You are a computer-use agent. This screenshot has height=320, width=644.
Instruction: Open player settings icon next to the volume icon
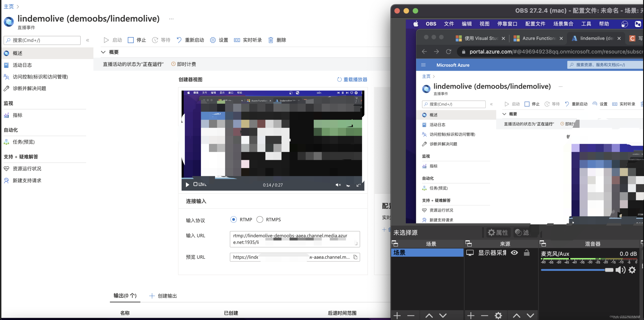pyautogui.click(x=348, y=185)
